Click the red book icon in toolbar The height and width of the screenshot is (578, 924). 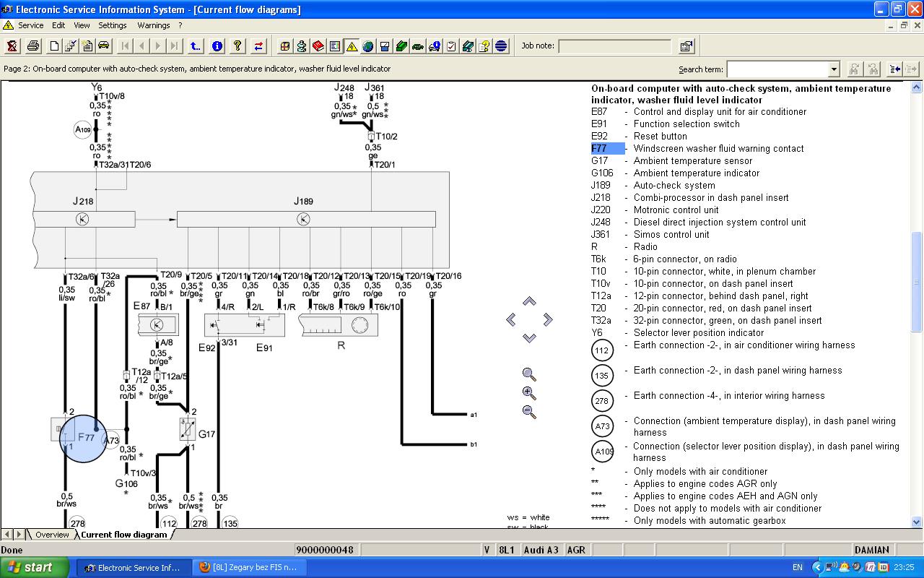[x=318, y=46]
